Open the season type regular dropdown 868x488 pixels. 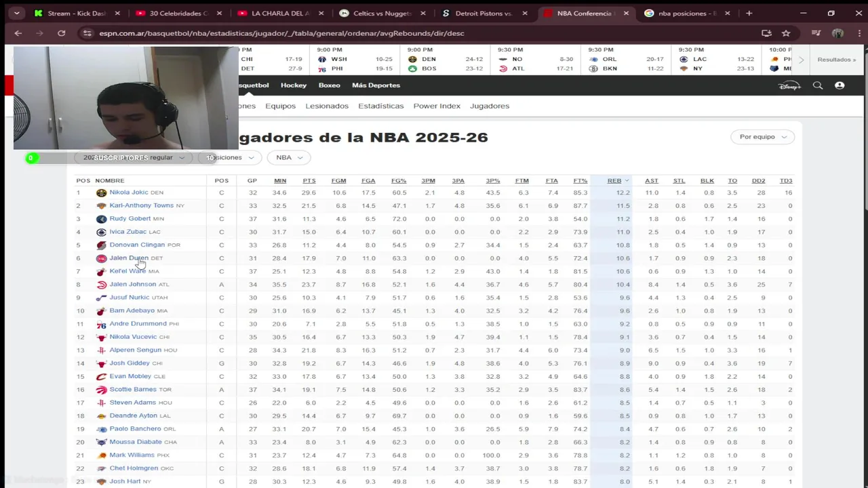pyautogui.click(x=134, y=157)
